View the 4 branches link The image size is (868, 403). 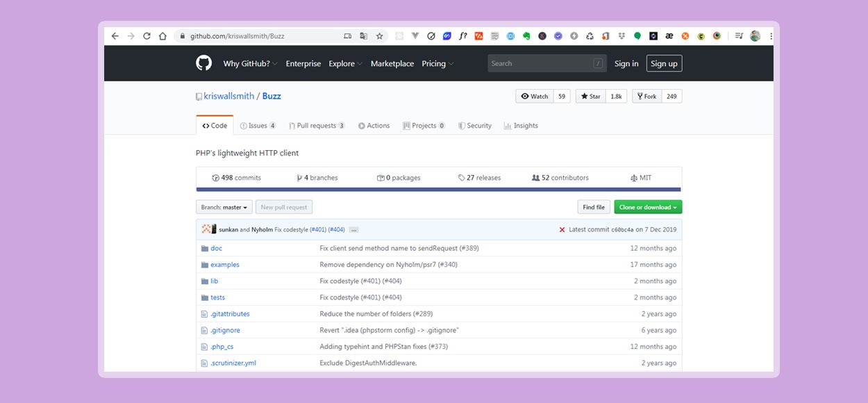[x=317, y=178]
